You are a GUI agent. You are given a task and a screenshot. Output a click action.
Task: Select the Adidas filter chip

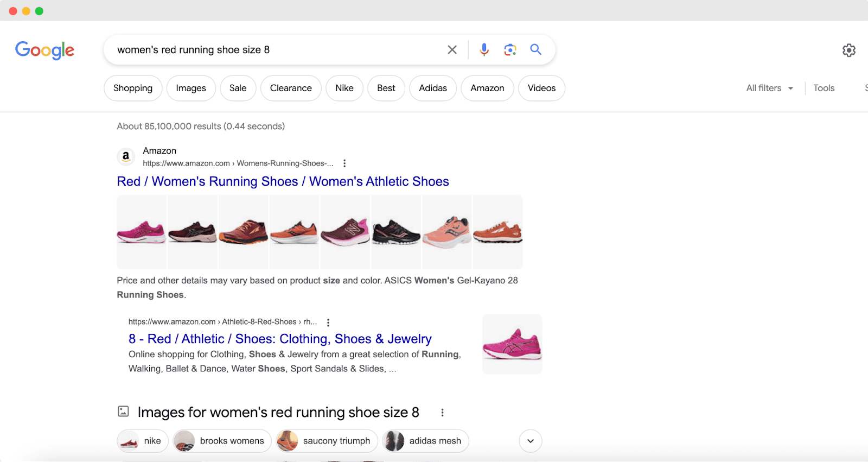tap(433, 88)
